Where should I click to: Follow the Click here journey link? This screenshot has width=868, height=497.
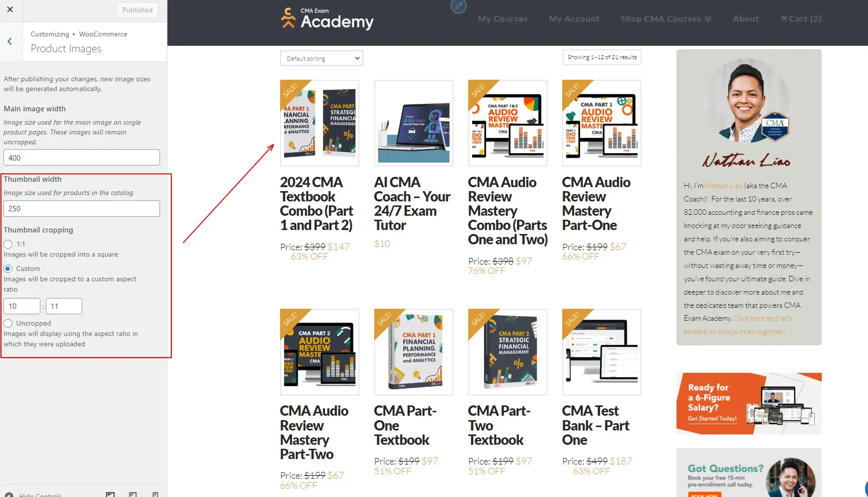[x=763, y=318]
